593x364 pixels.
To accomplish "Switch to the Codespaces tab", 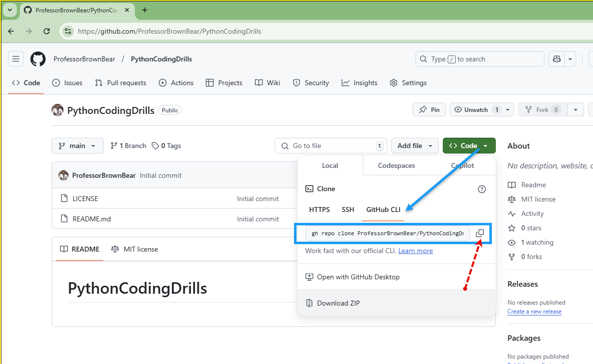I will (396, 165).
